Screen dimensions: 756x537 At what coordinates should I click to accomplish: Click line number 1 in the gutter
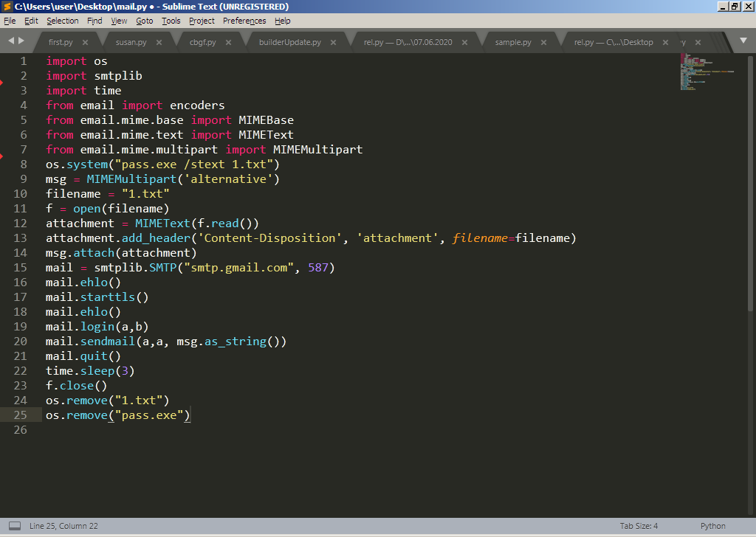pyautogui.click(x=23, y=61)
